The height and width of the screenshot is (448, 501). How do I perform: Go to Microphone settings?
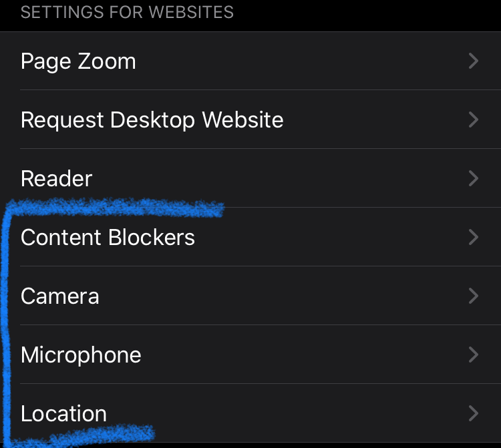[x=81, y=355]
